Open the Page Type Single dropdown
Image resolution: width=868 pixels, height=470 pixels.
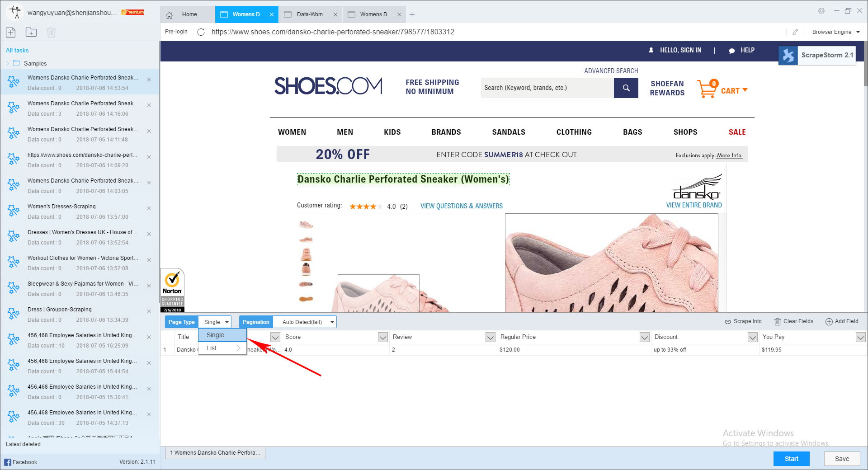(215, 322)
